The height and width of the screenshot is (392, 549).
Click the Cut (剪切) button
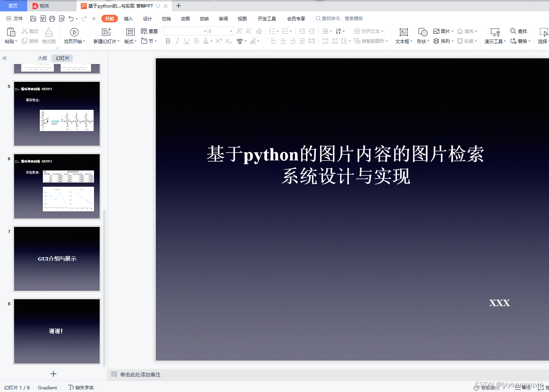coord(30,31)
